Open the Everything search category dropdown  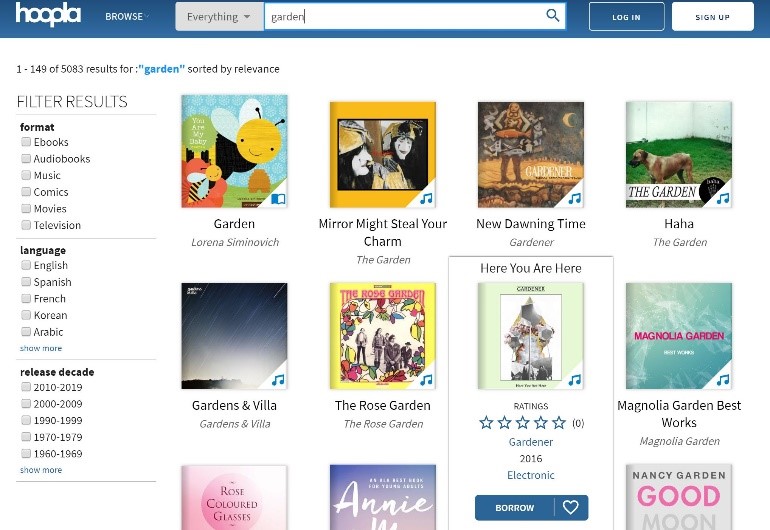[x=219, y=17]
